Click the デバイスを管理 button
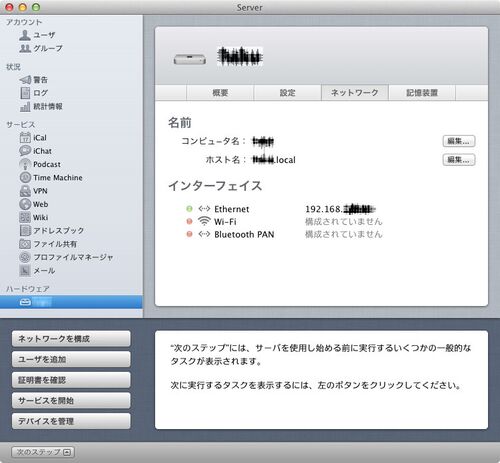The image size is (500, 463). (x=71, y=421)
